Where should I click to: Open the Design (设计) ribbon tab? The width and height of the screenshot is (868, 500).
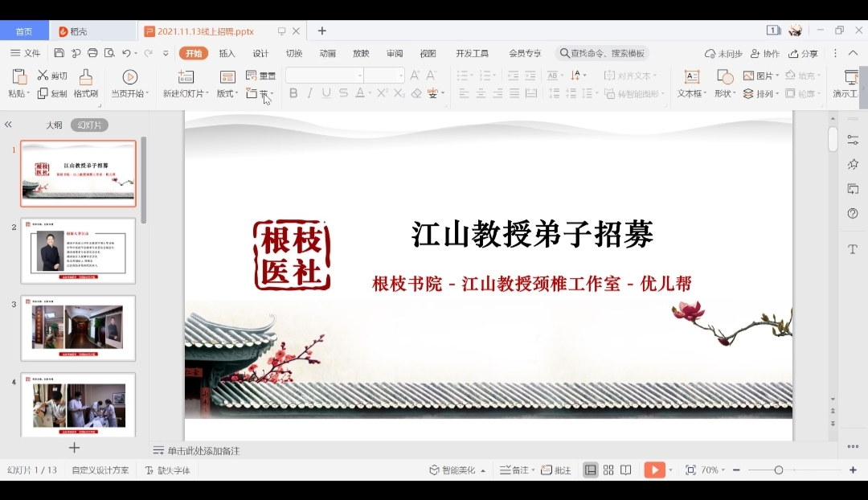click(260, 53)
